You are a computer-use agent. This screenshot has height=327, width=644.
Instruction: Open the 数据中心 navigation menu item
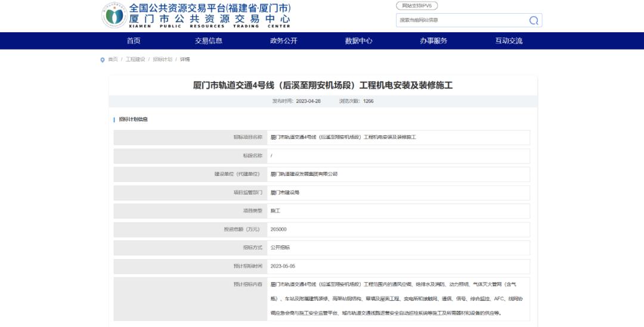tap(358, 41)
